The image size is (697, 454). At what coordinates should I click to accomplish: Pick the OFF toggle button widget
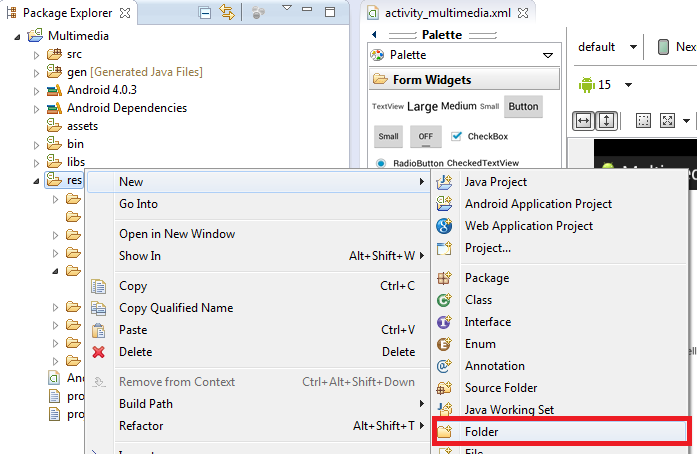coord(425,137)
